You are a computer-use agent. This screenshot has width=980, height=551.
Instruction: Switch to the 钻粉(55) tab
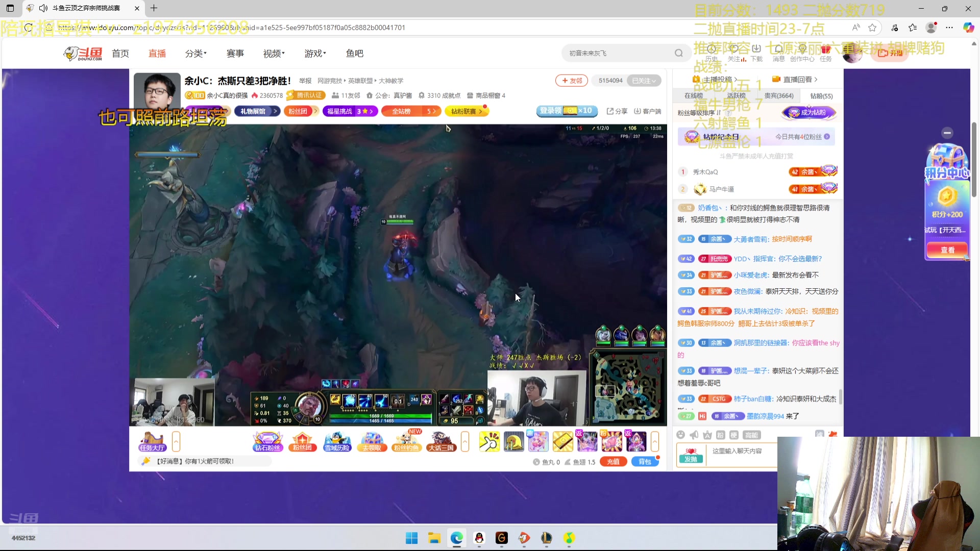(821, 95)
